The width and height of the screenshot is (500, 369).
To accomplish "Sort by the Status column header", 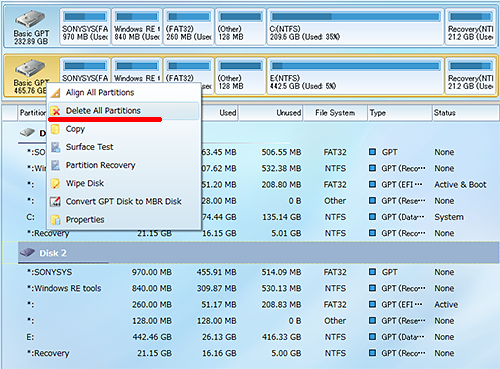I will [x=466, y=113].
